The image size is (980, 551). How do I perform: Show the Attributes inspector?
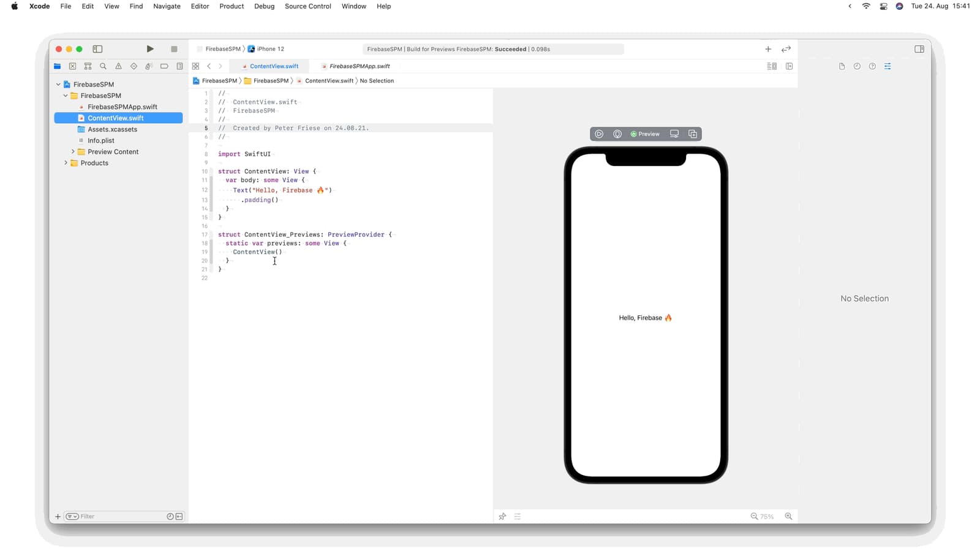click(x=888, y=66)
